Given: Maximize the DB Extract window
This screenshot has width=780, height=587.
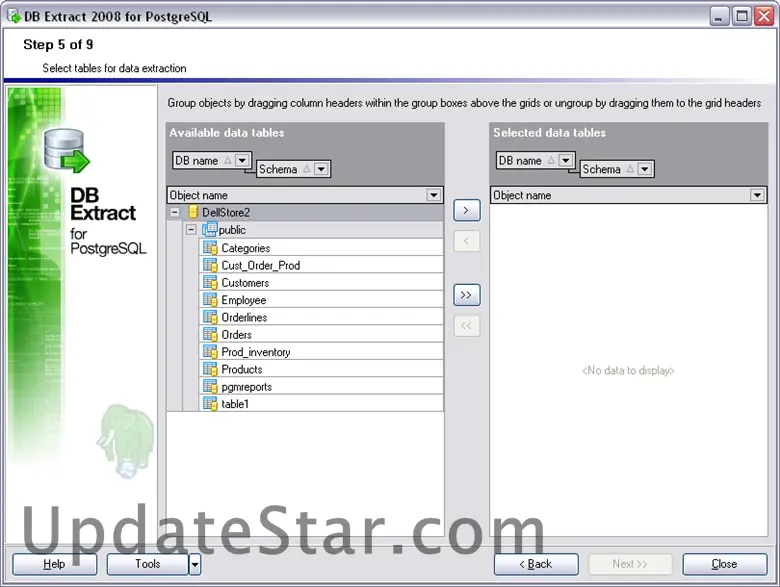Looking at the screenshot, I should [742, 16].
